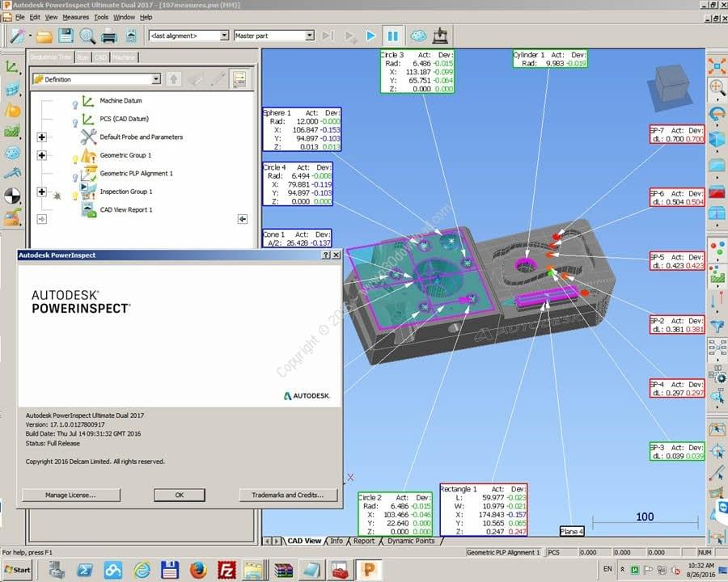Switch to the Machine tab
The width and height of the screenshot is (728, 582).
pos(124,57)
